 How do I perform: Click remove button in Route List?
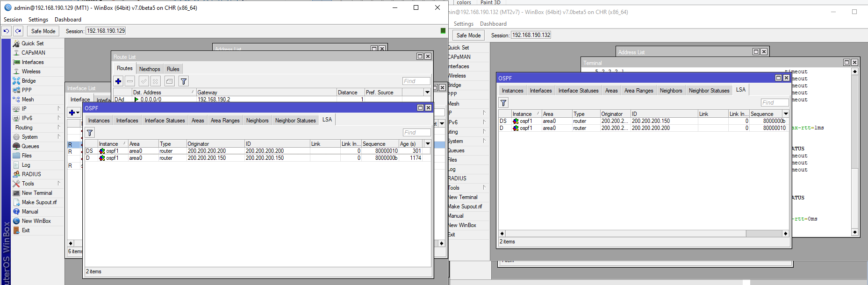coord(130,81)
